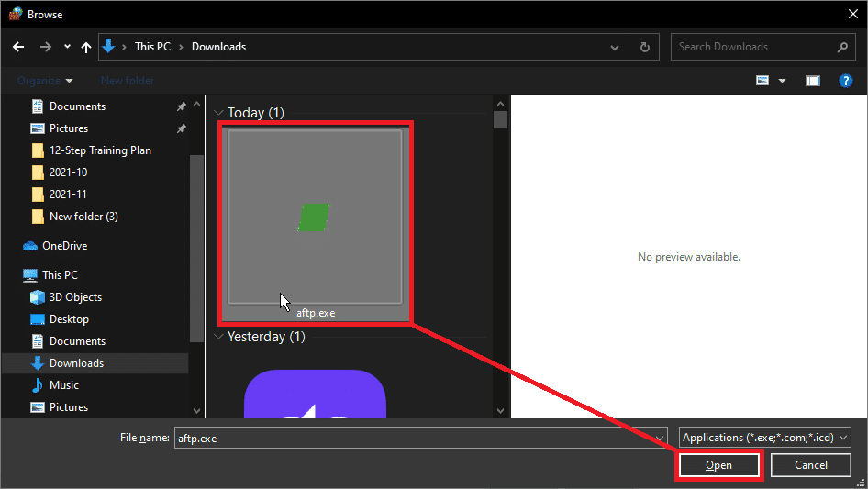The image size is (868, 489).
Task: Open the file type filter dropdown
Action: 765,438
